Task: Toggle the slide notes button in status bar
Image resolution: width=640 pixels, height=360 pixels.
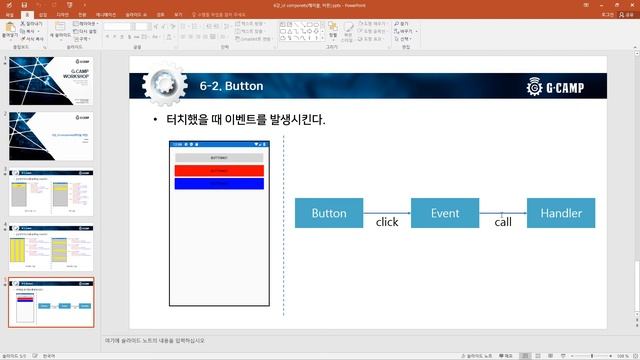Action: (x=476, y=356)
